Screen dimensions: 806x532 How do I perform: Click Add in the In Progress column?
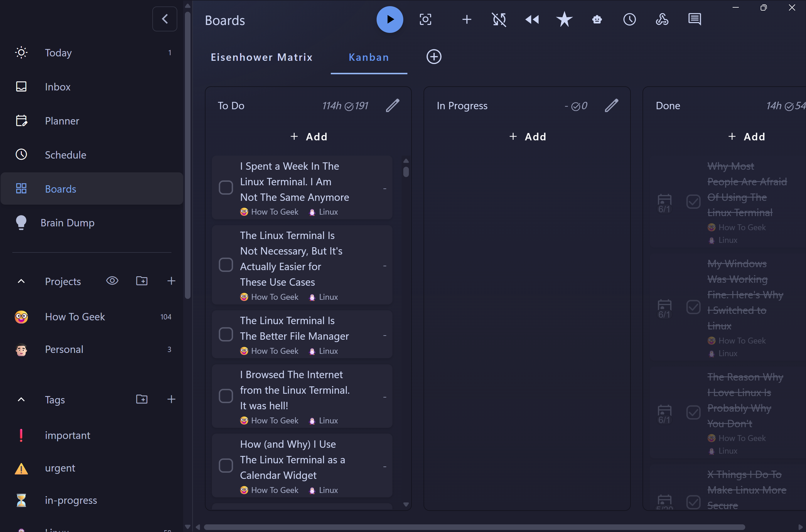[527, 137]
